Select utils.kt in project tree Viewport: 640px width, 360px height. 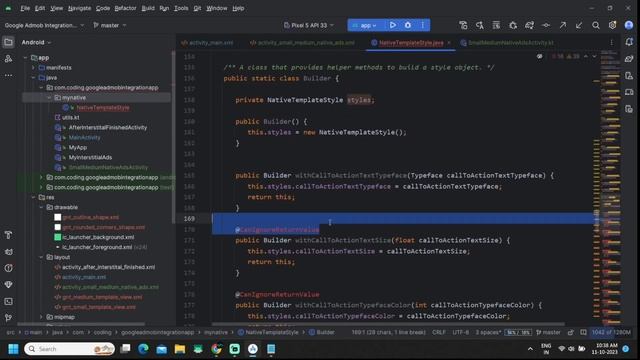(70, 118)
